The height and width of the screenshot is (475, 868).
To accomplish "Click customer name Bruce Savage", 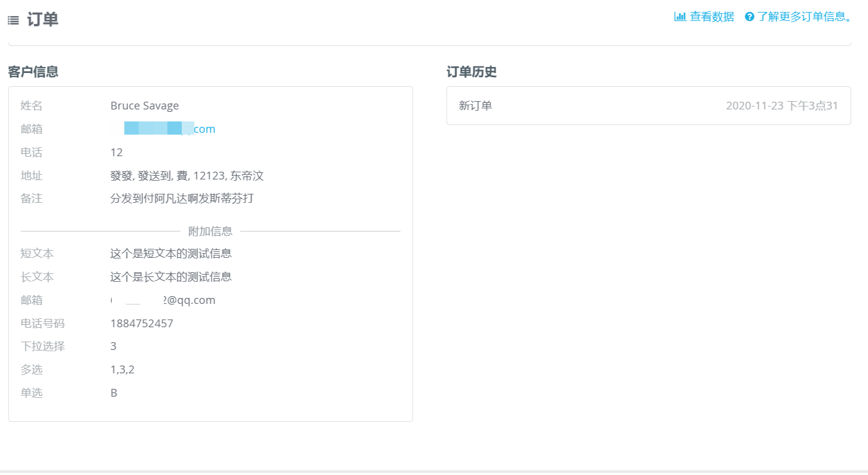I will pos(145,106).
